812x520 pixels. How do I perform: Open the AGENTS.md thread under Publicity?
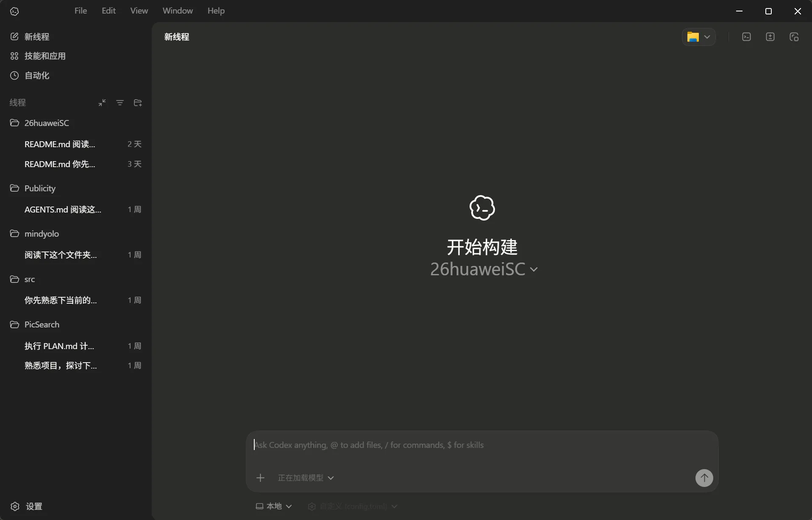(63, 210)
